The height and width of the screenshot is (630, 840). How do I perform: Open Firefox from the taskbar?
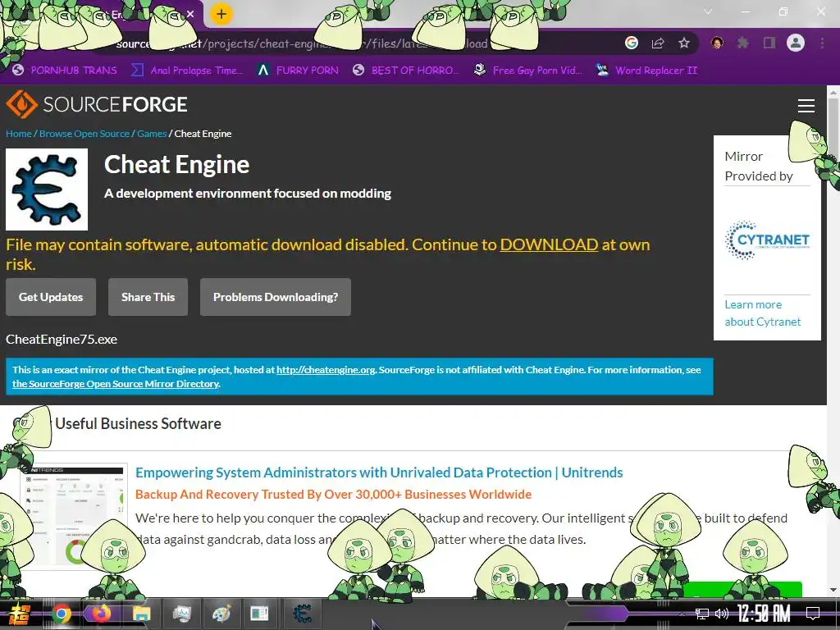click(x=101, y=614)
